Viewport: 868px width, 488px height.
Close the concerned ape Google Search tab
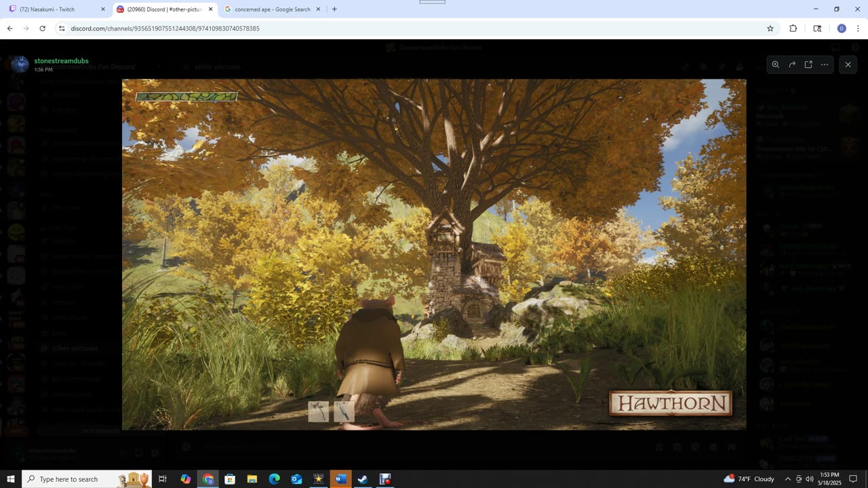click(x=317, y=9)
